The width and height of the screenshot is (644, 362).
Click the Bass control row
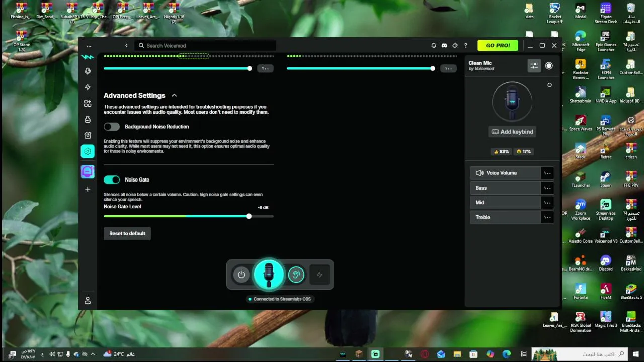pyautogui.click(x=512, y=188)
